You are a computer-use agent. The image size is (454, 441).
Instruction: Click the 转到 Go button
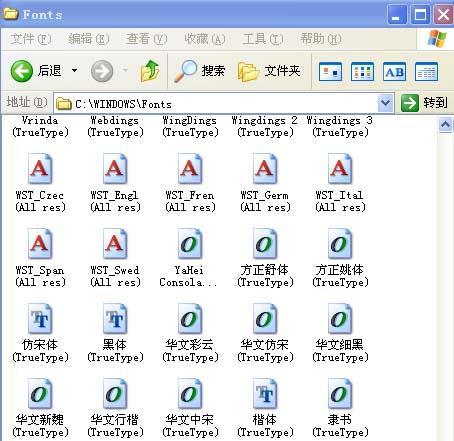[424, 102]
